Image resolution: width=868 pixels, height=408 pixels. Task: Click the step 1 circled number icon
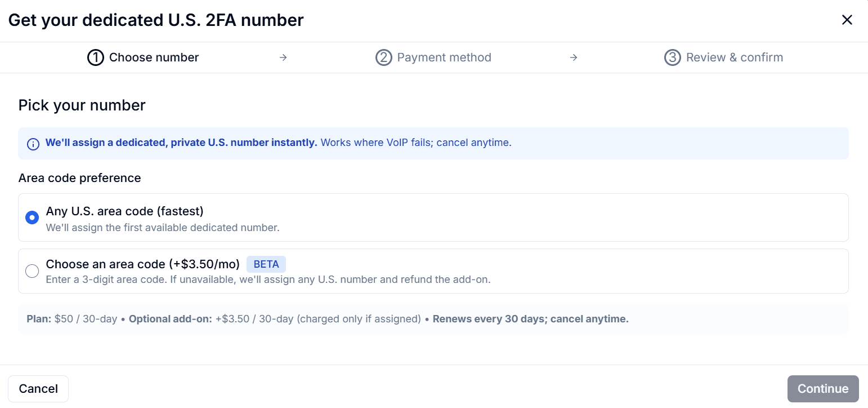96,57
